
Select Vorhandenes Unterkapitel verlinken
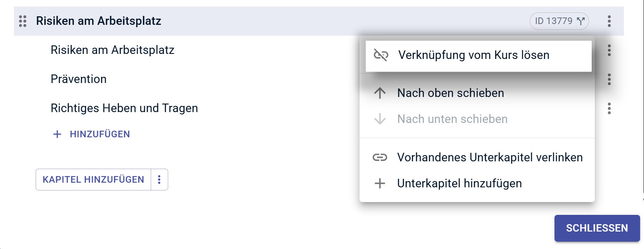[490, 157]
